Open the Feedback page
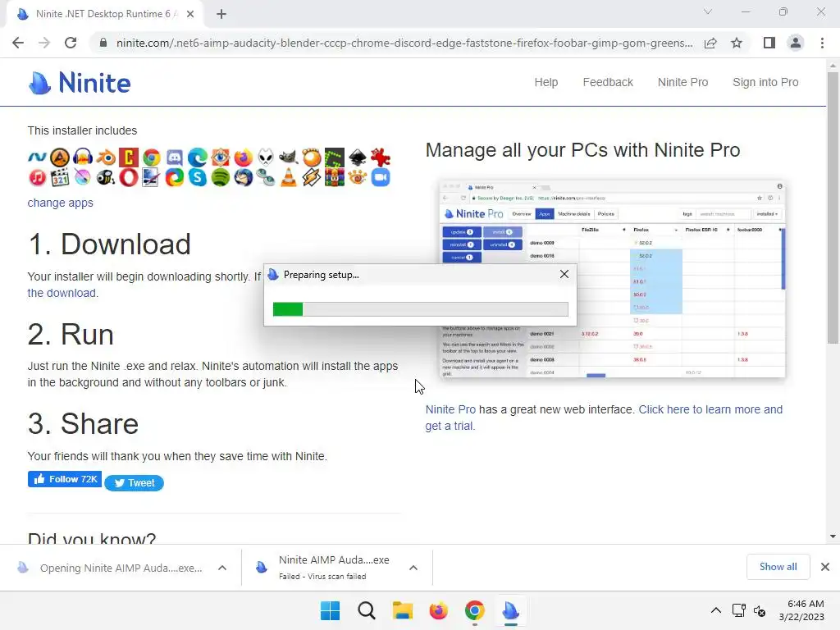 pyautogui.click(x=608, y=82)
